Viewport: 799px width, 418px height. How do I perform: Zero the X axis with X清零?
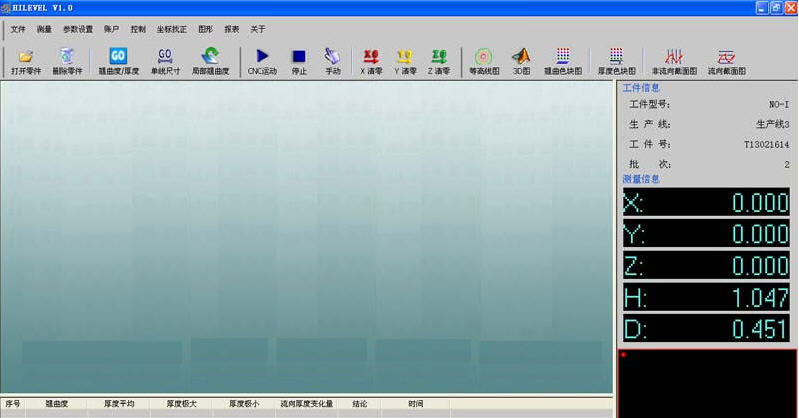[x=371, y=62]
